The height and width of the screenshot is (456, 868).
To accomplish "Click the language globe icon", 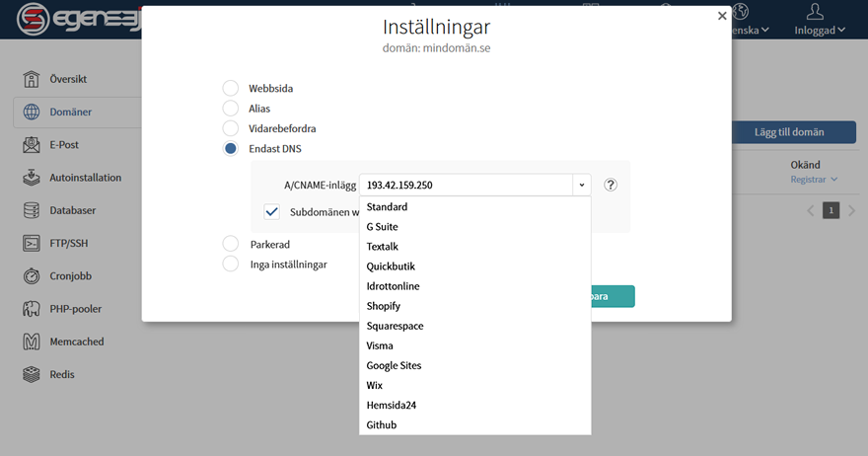I will (x=740, y=11).
